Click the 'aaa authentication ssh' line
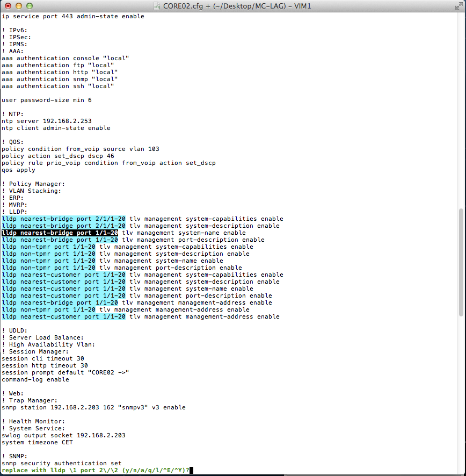This screenshot has height=476, width=466. click(x=58, y=86)
